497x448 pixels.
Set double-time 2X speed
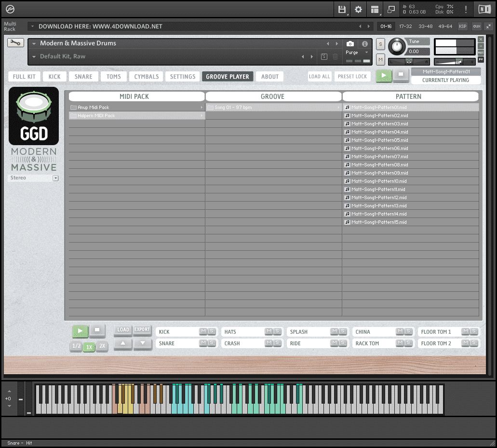[102, 346]
